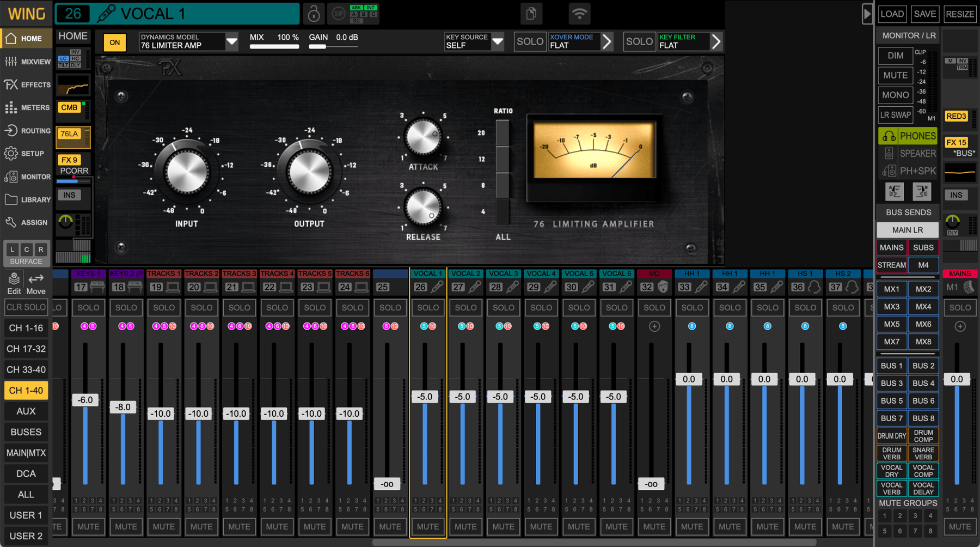
Task: Click the clipboard paste icon
Action: coord(531,14)
